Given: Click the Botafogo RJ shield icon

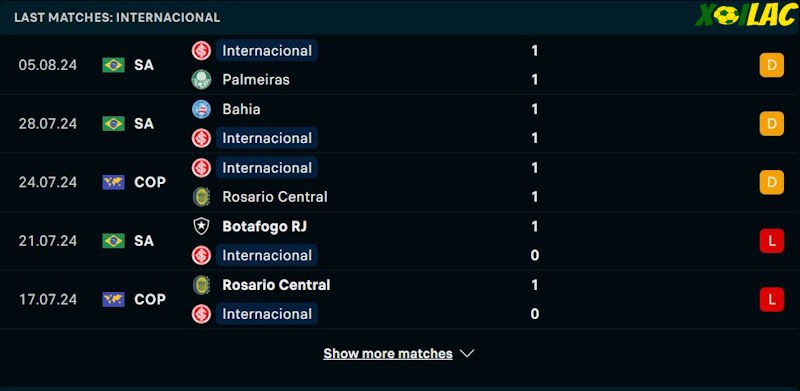Looking at the screenshot, I should 202,226.
